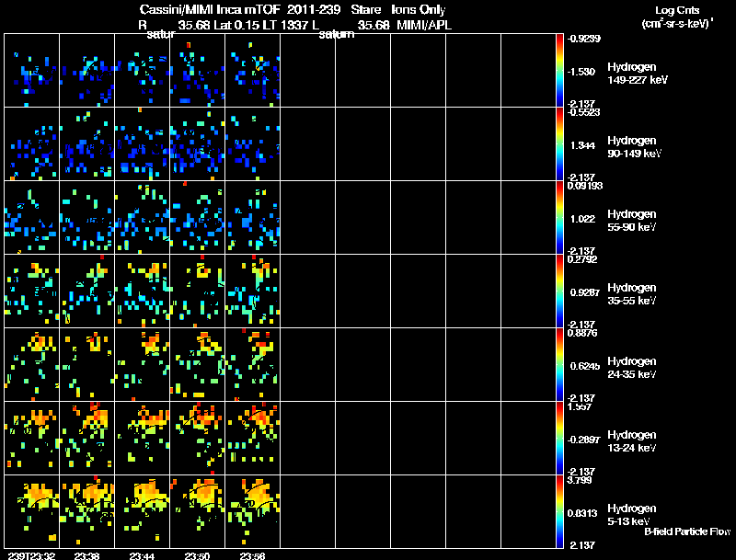
Task: Click the 24-35 keV image at 23:44
Action: coord(143,365)
